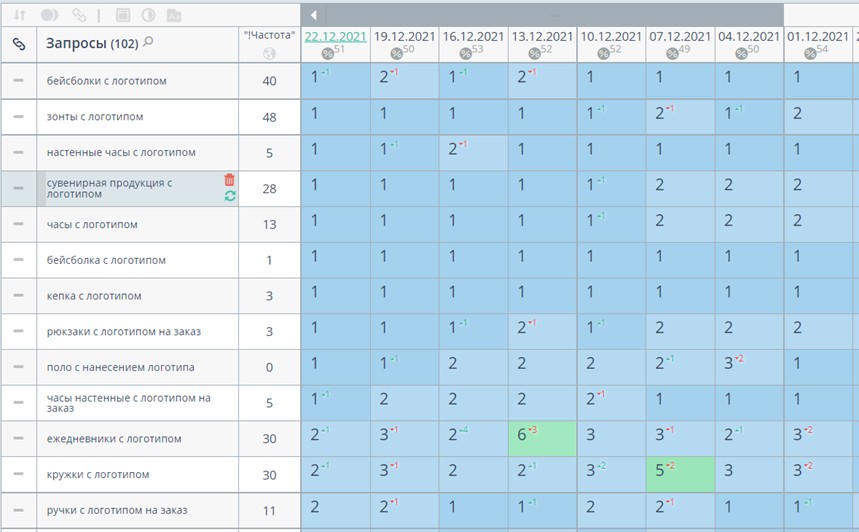The height and width of the screenshot is (532, 859).
Task: Select query 'ежедневники с логотипом'
Action: coord(114,439)
